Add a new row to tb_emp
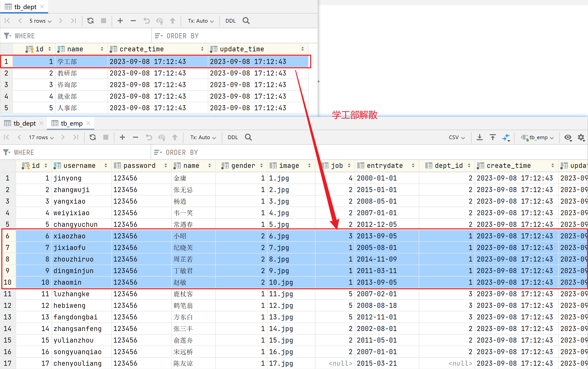Viewport: 588px width, 369px height. click(x=122, y=137)
